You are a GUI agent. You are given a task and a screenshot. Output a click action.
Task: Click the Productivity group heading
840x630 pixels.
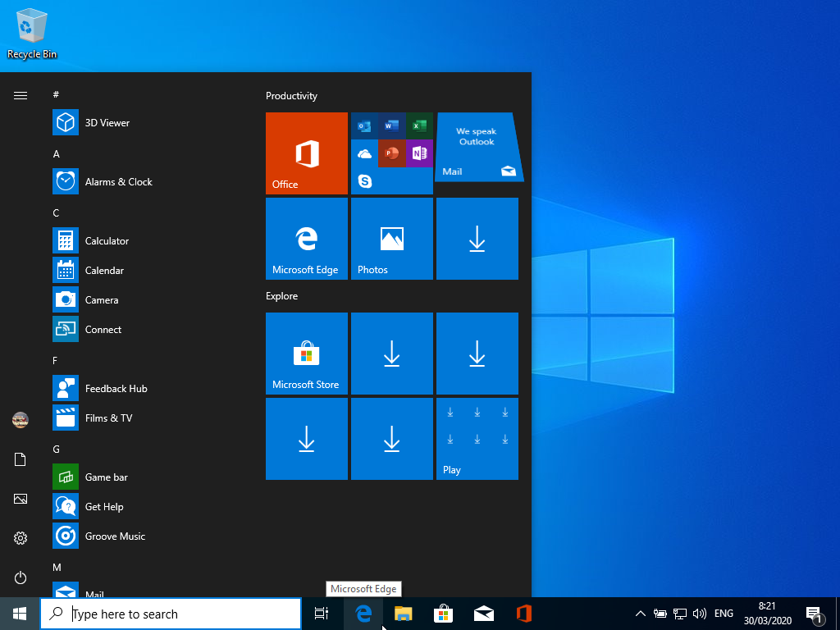point(291,96)
